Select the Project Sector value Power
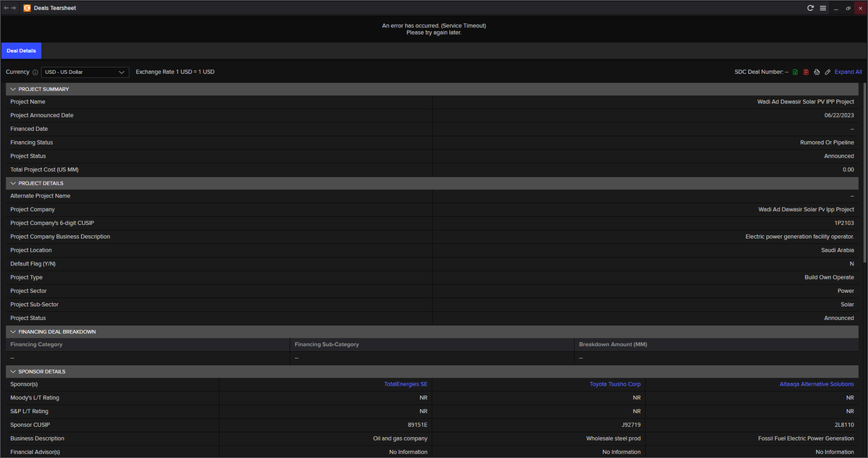The width and height of the screenshot is (868, 458). [846, 291]
